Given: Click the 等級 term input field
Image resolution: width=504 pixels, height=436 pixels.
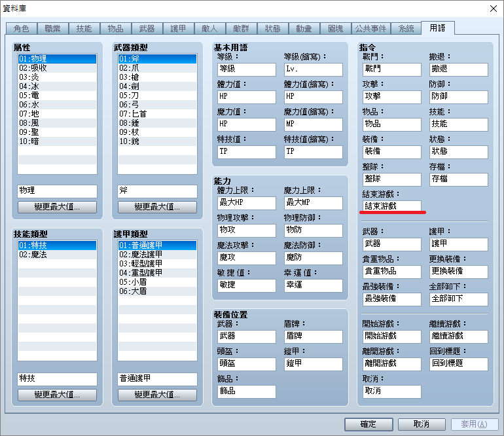Looking at the screenshot, I should pyautogui.click(x=247, y=69).
